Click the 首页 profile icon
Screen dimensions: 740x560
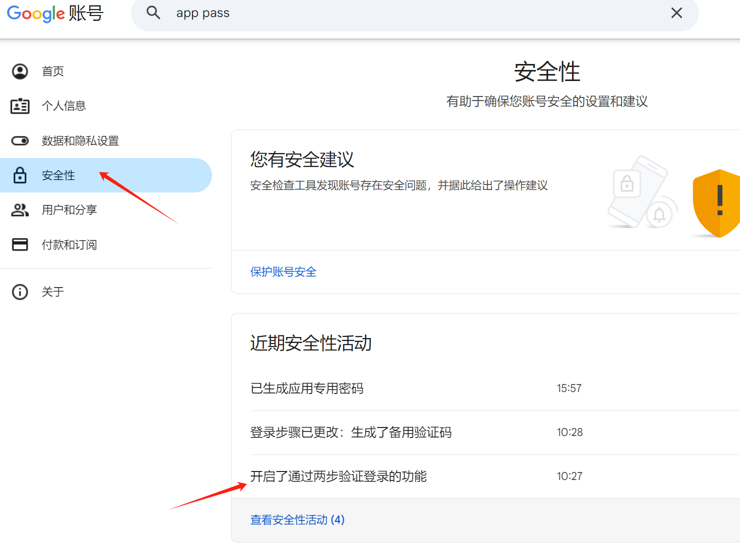tap(20, 71)
